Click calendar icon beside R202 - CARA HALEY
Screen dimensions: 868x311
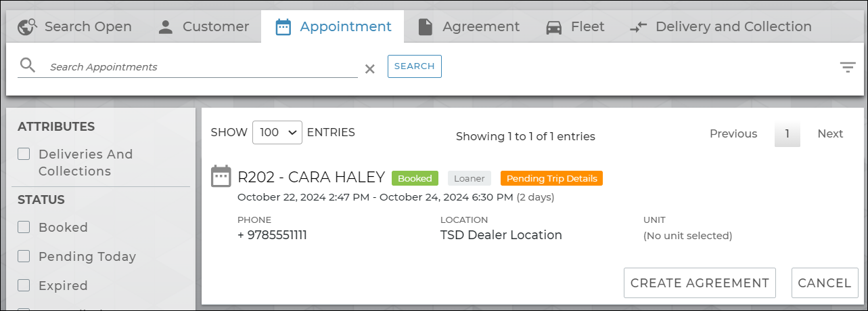221,176
